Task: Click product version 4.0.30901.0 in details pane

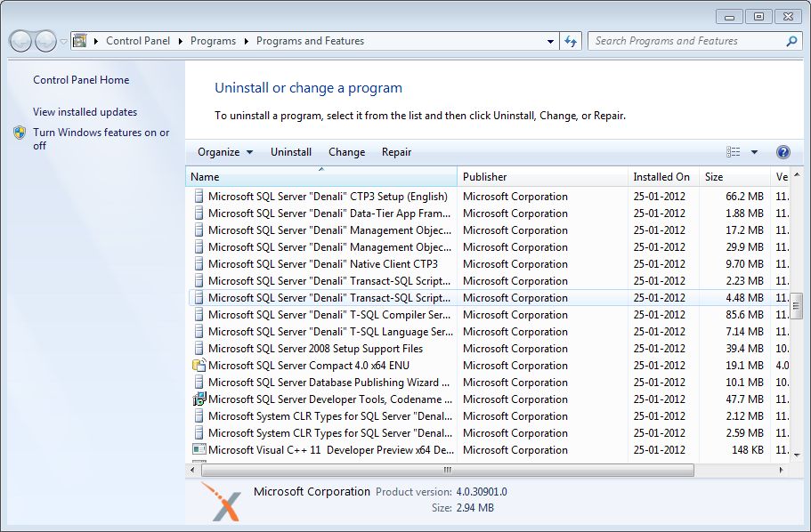Action: pos(482,492)
